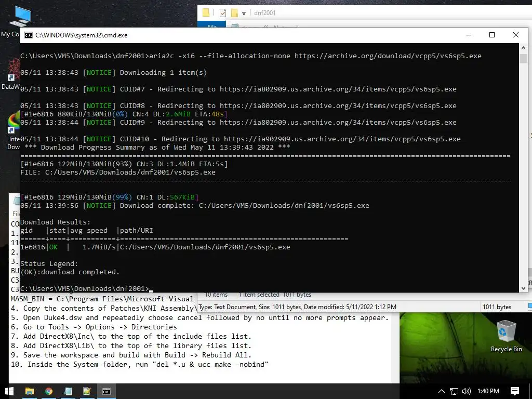Click the aria2c command line in cmd
This screenshot has width=532, height=399.
click(x=251, y=56)
